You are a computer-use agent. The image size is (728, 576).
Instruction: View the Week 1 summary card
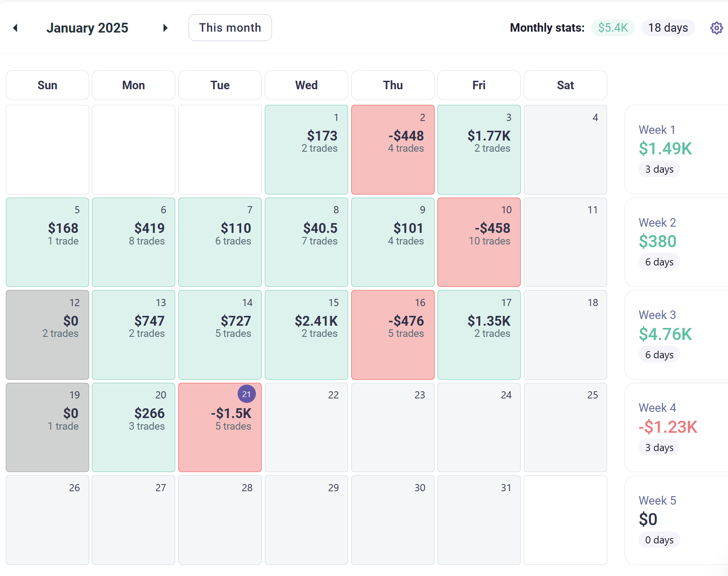[676, 149]
